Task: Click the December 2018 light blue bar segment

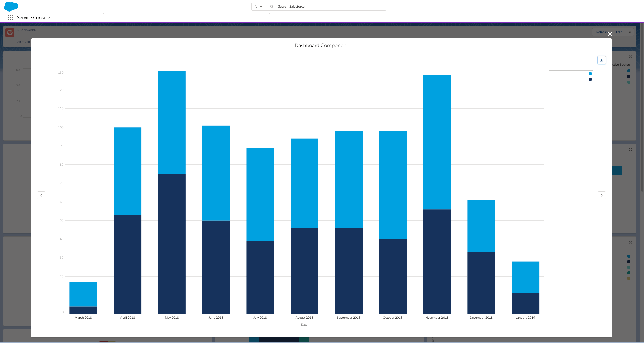Action: [481, 226]
